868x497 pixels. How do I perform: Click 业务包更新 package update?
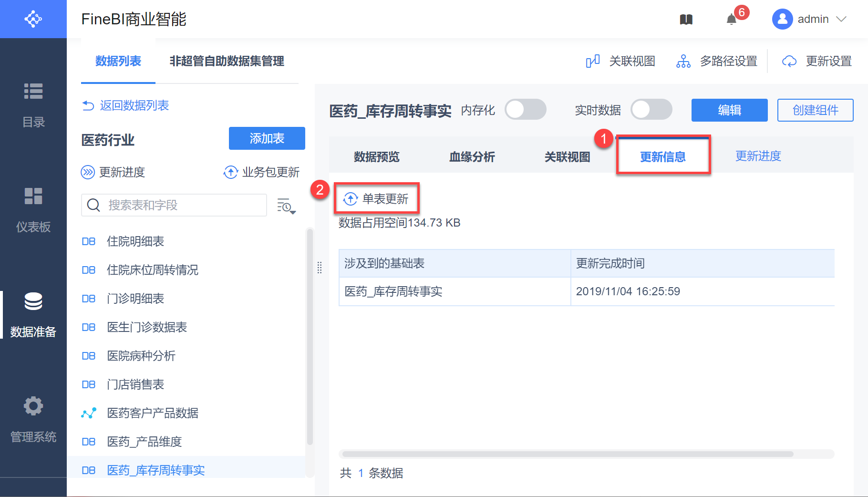261,172
